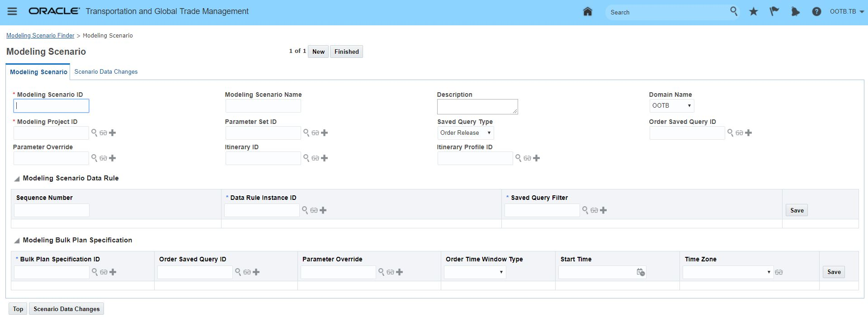Collapse the Modeling Bulk Plan Specification section
Viewport: 868px width, 317px height.
pyautogui.click(x=17, y=241)
